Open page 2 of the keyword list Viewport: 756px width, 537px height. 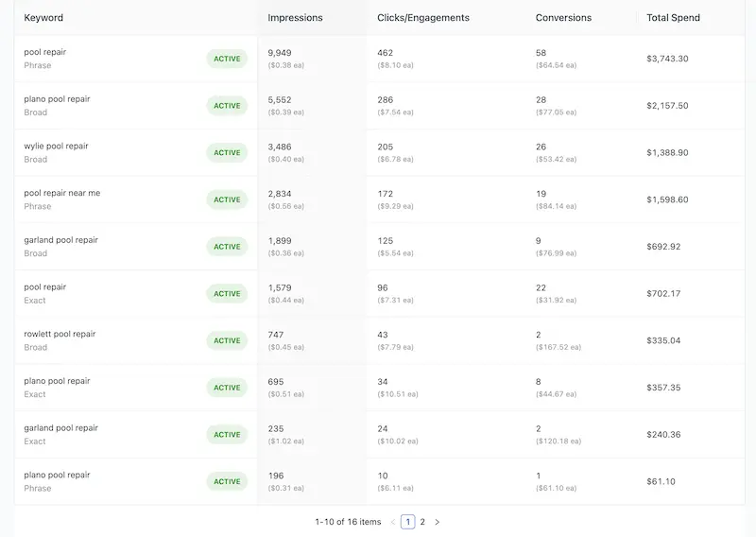tap(422, 522)
